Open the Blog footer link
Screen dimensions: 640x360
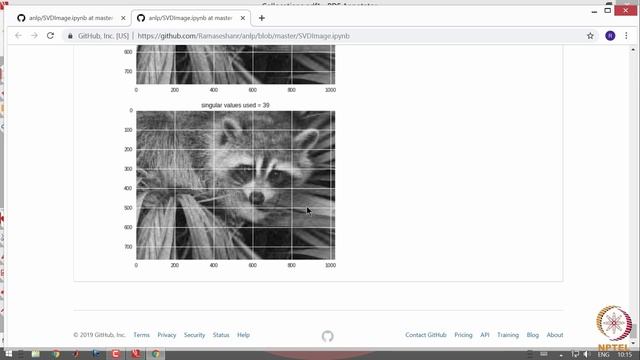click(x=533, y=335)
